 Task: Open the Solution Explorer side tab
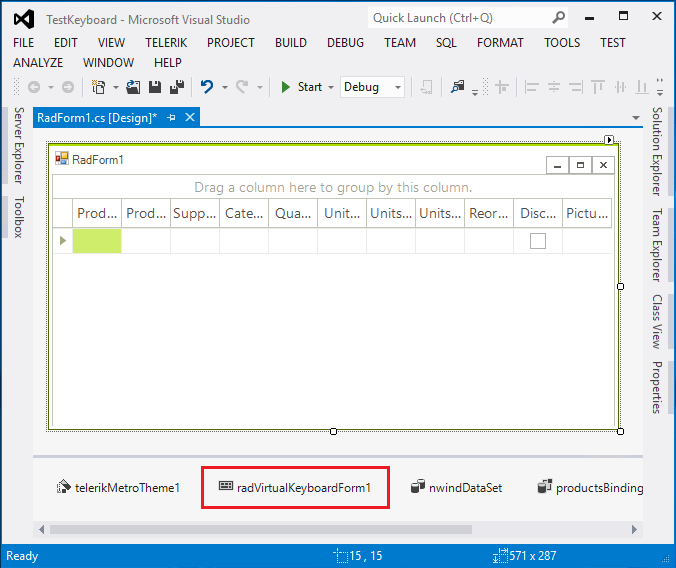(x=657, y=151)
